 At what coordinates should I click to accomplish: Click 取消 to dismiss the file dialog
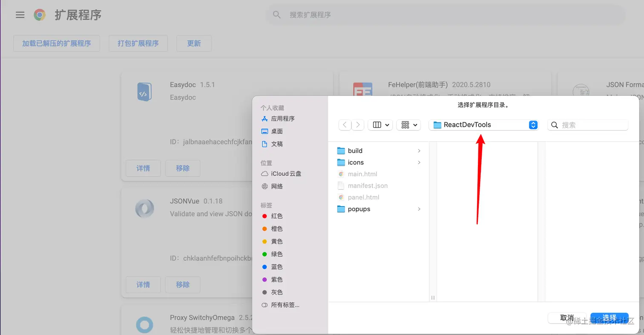click(x=567, y=318)
